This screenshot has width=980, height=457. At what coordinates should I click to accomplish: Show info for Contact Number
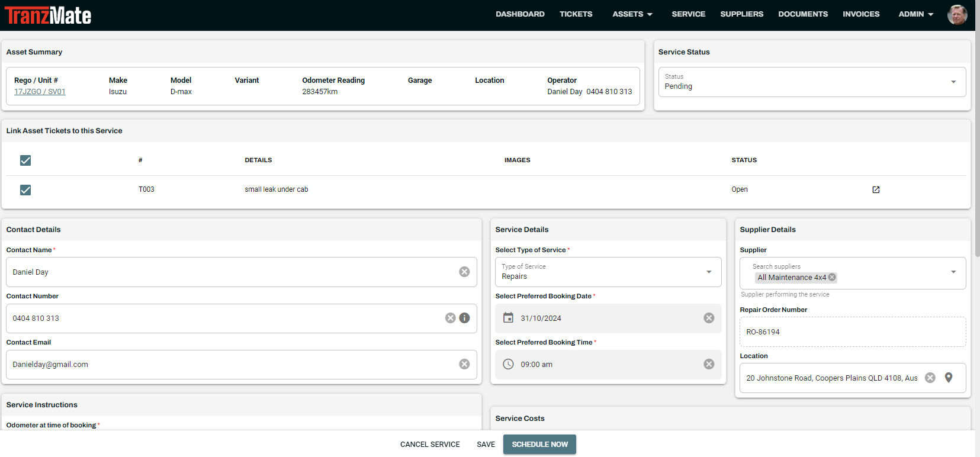pyautogui.click(x=464, y=318)
